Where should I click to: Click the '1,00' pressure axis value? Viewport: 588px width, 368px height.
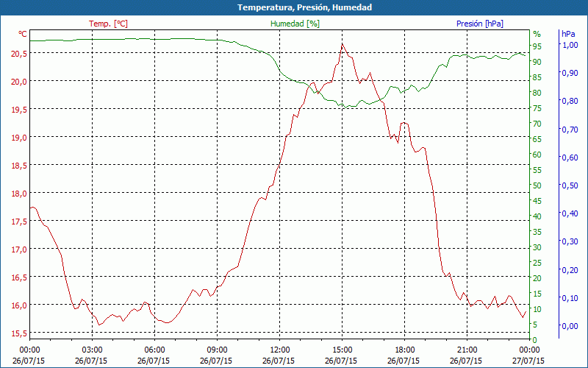click(569, 45)
